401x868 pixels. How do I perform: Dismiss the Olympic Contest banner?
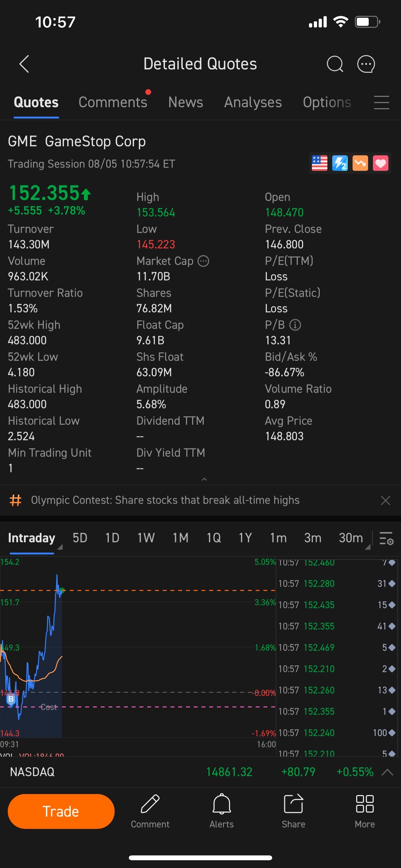coord(386,501)
